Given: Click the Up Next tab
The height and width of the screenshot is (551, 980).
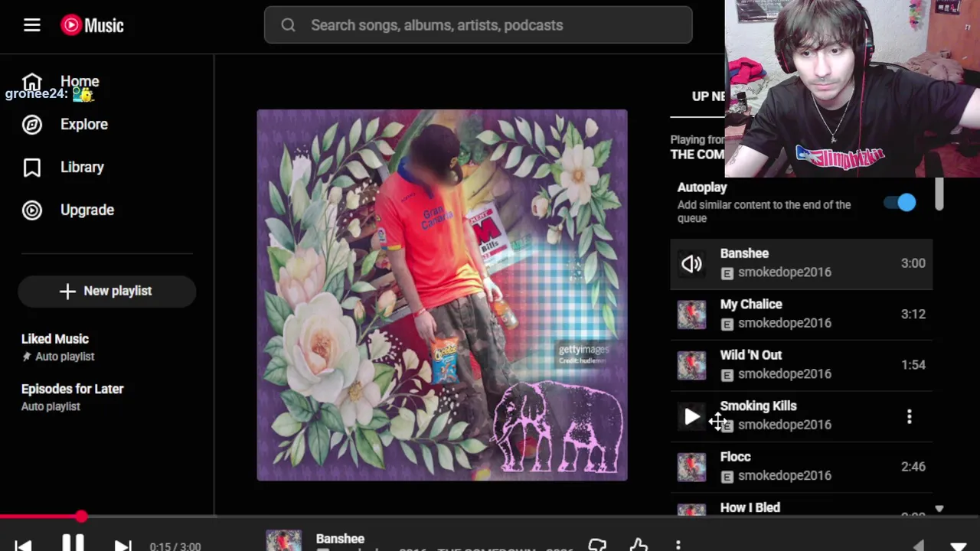Looking at the screenshot, I should [x=708, y=96].
